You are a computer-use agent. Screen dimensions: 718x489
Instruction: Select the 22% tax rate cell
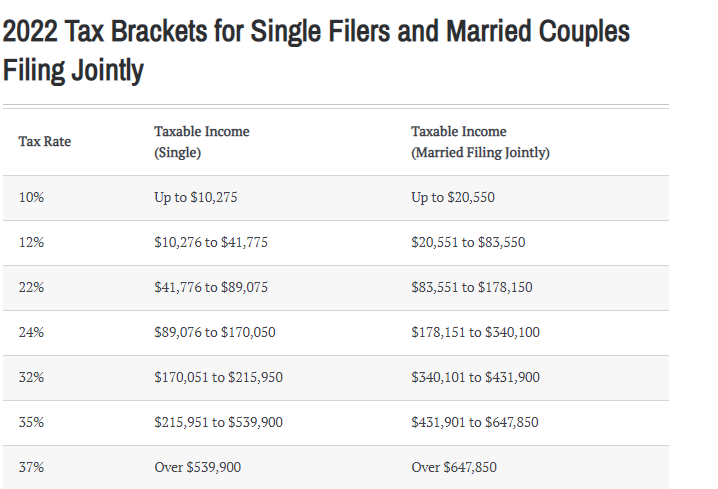(31, 287)
